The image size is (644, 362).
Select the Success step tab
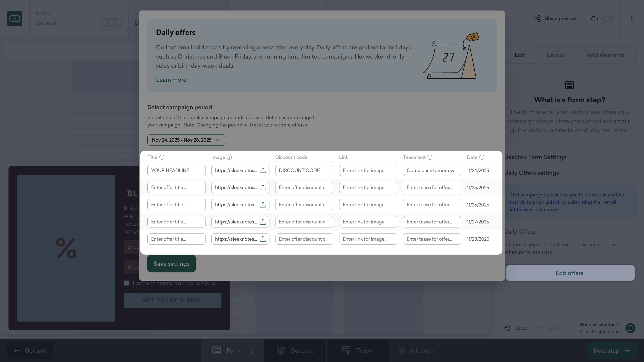pos(295,351)
